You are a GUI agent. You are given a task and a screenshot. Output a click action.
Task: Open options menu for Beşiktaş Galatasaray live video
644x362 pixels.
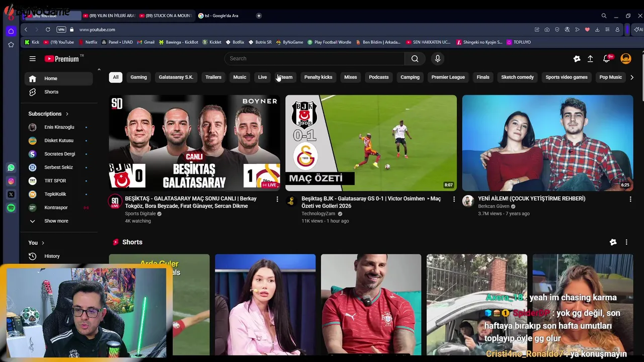click(277, 200)
